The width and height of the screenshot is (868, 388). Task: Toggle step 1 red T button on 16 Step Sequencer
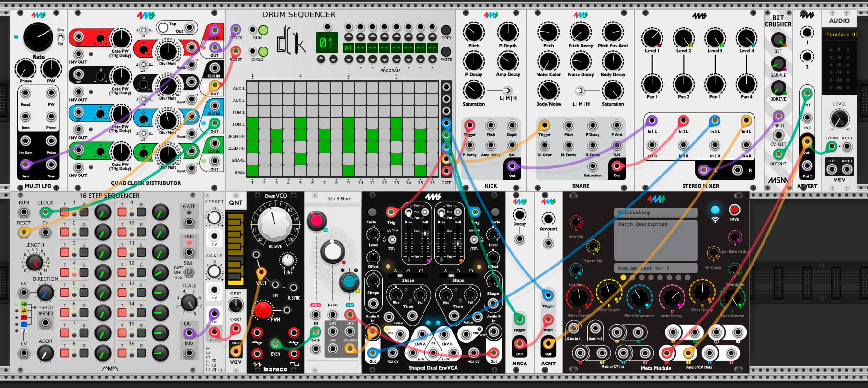pos(64,212)
